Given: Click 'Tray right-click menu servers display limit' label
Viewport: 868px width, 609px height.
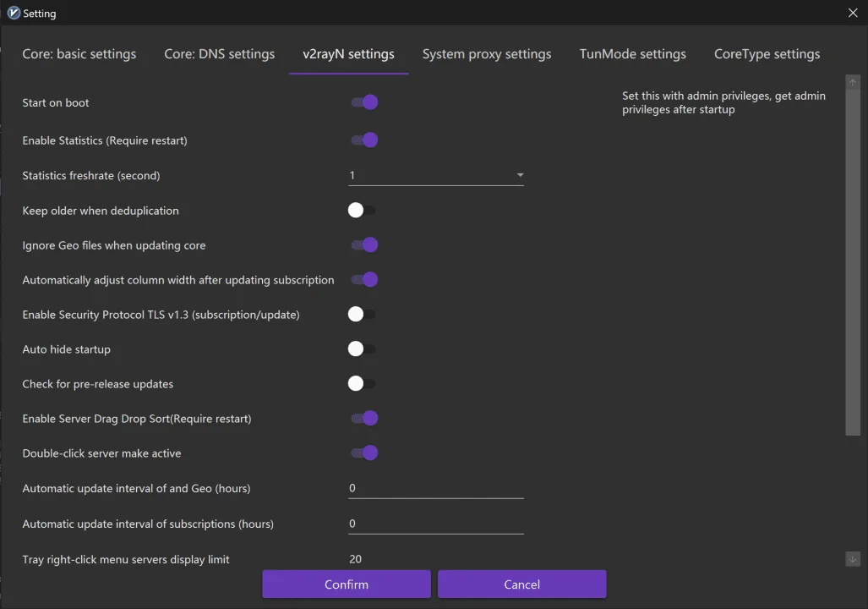Looking at the screenshot, I should [x=126, y=559].
